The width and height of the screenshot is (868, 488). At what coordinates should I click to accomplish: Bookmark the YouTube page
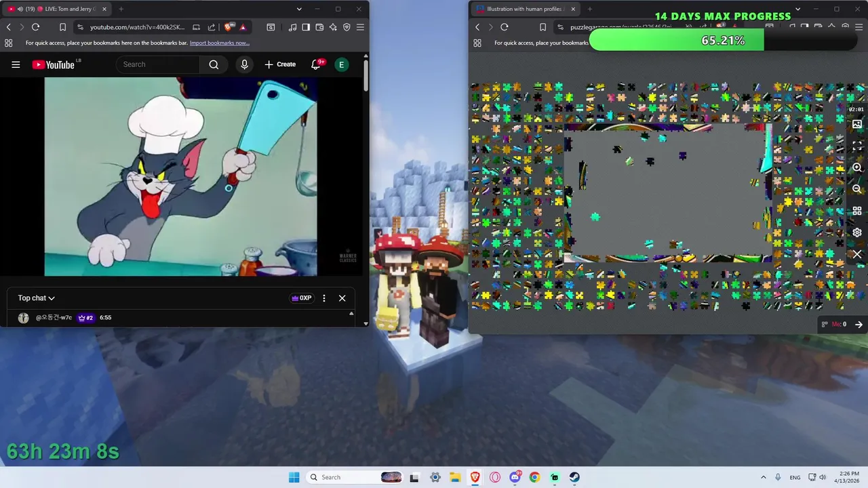click(x=62, y=27)
